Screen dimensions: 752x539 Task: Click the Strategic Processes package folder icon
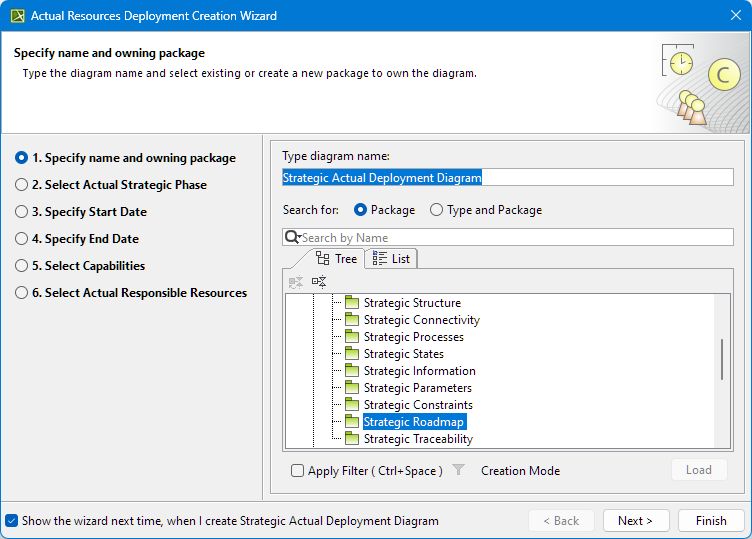coord(351,337)
